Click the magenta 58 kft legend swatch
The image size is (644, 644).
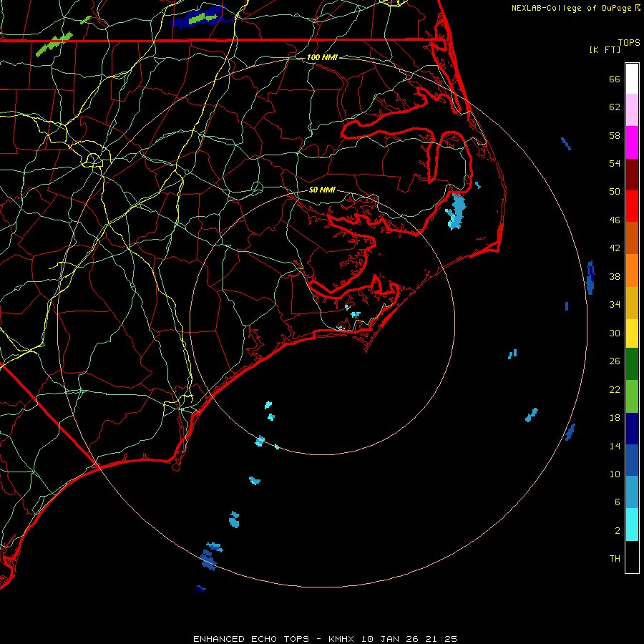point(632,142)
